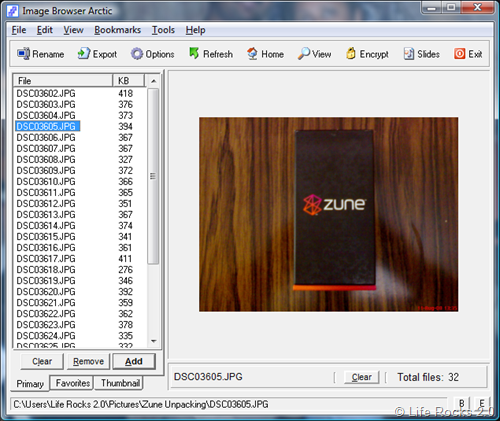
Task: Open the View menu
Action: point(73,30)
